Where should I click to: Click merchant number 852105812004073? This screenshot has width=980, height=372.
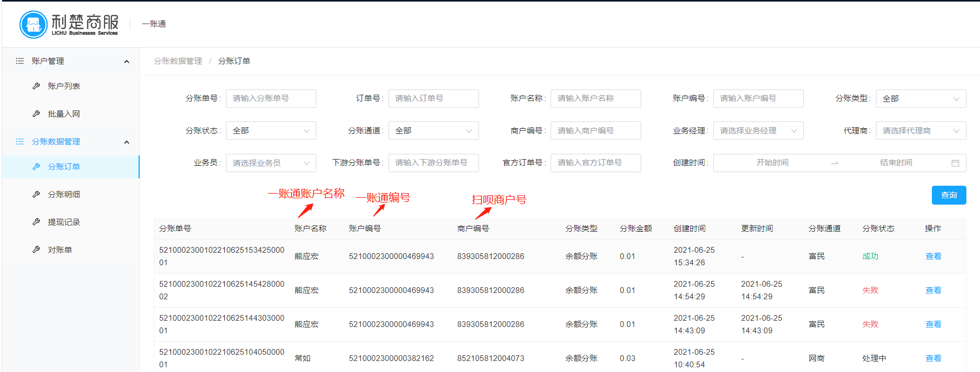491,358
